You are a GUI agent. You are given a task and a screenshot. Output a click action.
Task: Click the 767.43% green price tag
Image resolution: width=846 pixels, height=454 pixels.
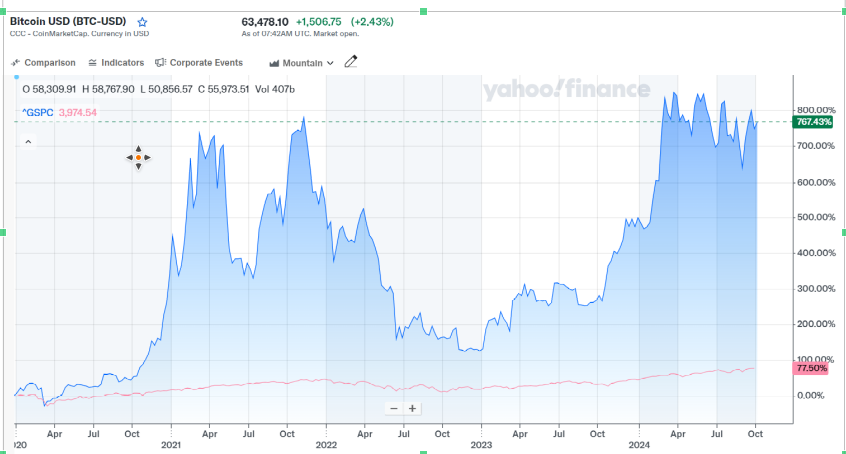tap(814, 122)
